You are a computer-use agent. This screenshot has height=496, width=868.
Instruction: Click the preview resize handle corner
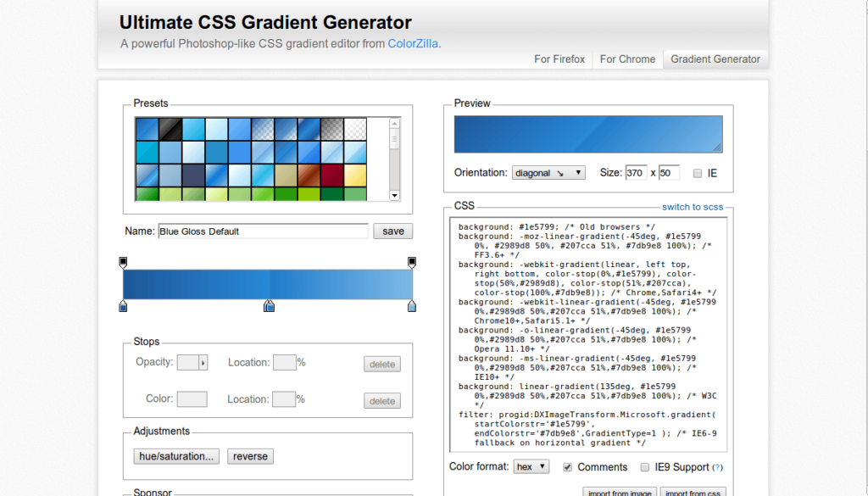(717, 148)
